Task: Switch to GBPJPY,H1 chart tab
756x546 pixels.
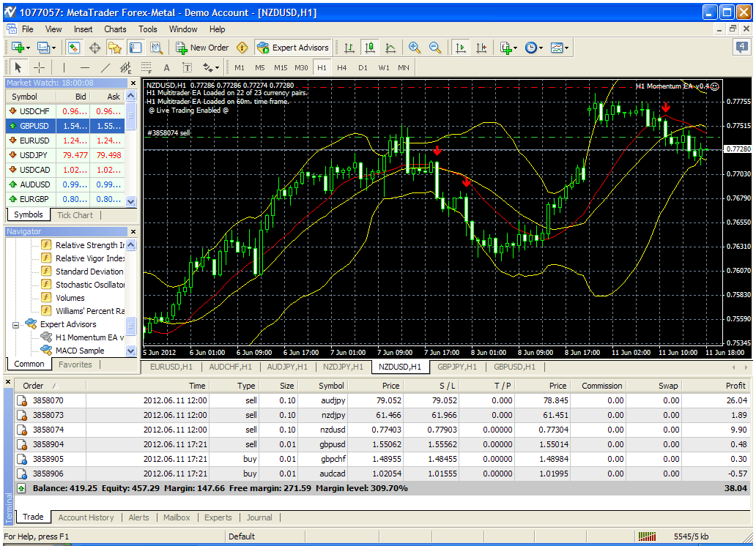Action: click(457, 367)
